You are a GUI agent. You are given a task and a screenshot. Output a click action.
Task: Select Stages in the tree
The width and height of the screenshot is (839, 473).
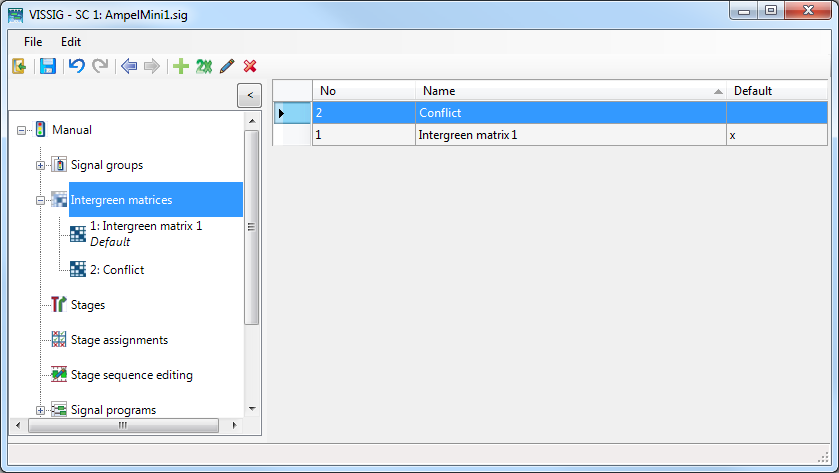click(88, 305)
